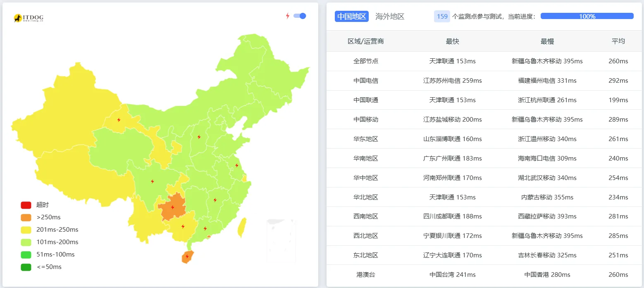Click the ITDOG logo
Viewport: 644px width, 288px height.
point(29,18)
